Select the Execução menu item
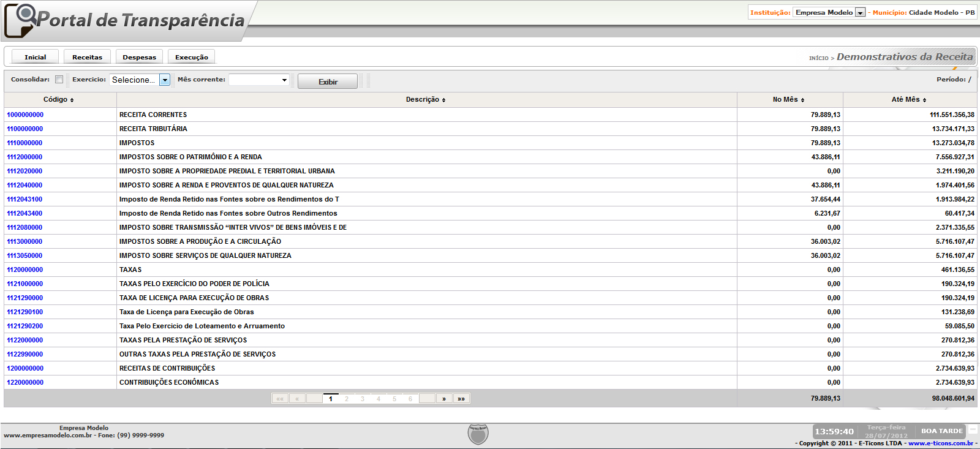 pos(192,57)
